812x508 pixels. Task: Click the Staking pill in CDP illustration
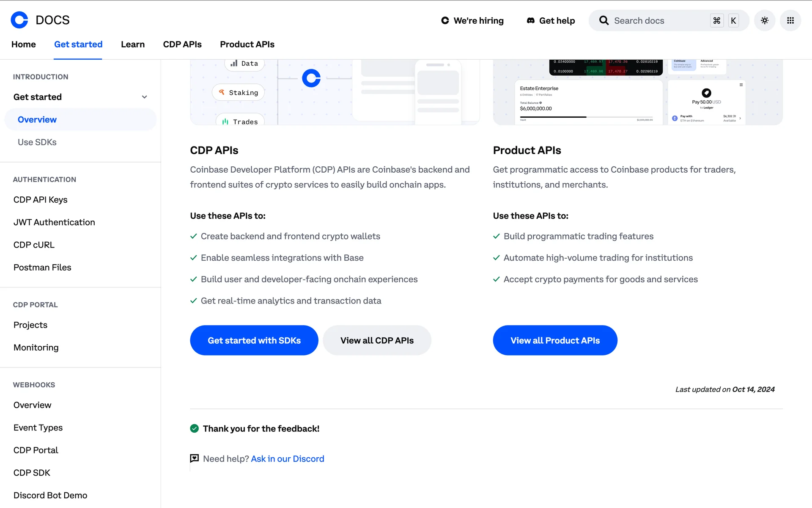click(239, 93)
